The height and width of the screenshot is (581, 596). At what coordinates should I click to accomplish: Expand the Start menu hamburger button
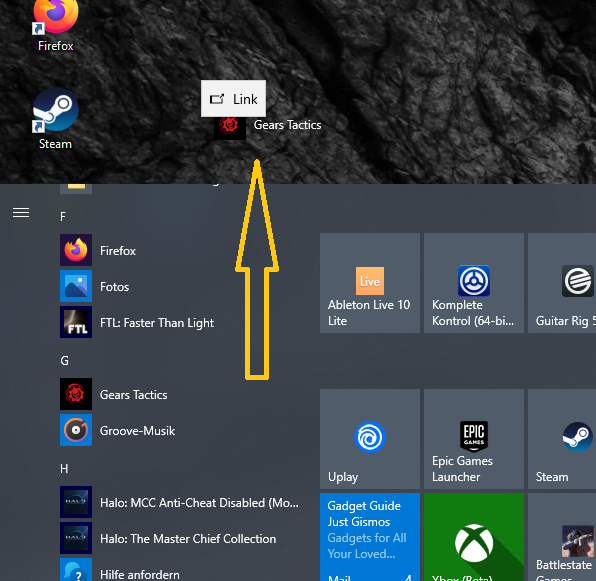21,213
